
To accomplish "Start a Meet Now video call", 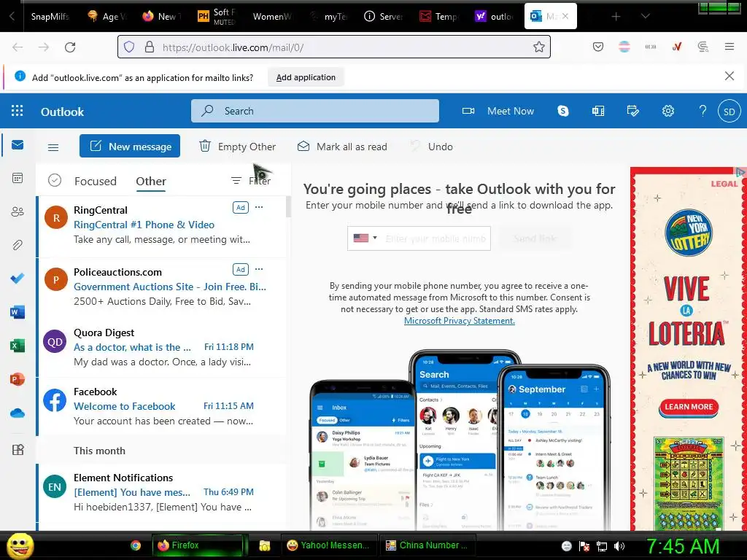I will pos(498,111).
